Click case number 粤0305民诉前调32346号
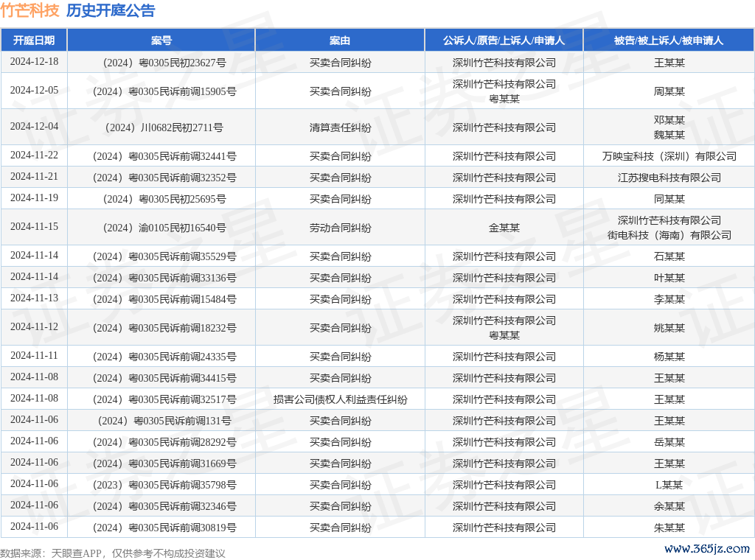Screen dimensions: 755x560 point(164,507)
